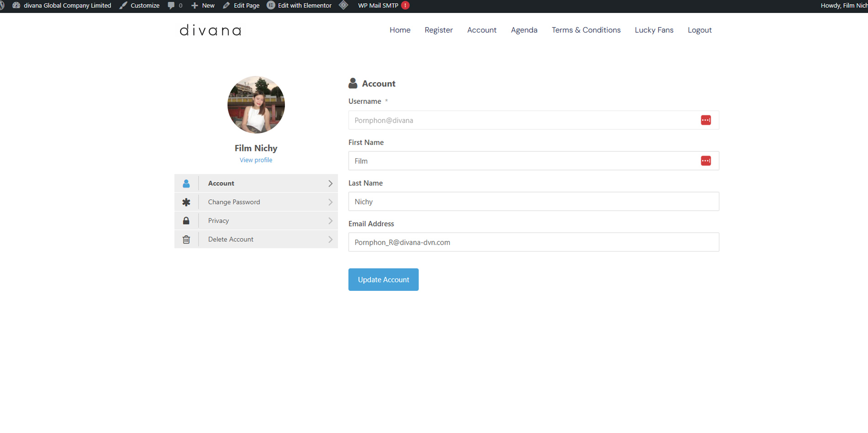
Task: Click the WP Mail SMTP red alert badge
Action: pyautogui.click(x=405, y=5)
